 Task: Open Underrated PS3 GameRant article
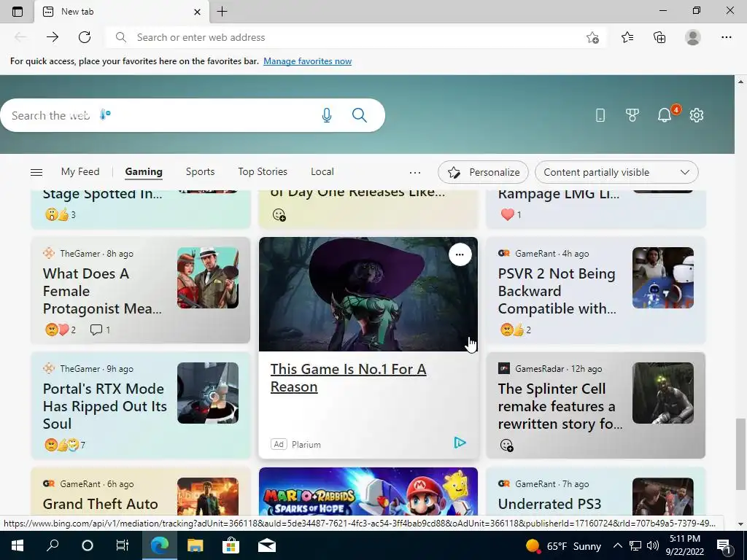coord(550,504)
